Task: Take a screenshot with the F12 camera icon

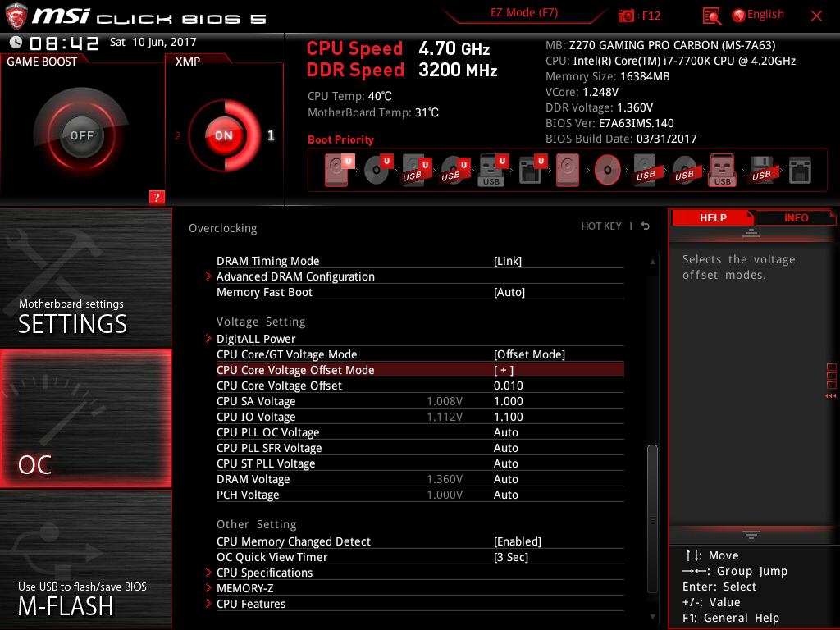Action: point(626,16)
